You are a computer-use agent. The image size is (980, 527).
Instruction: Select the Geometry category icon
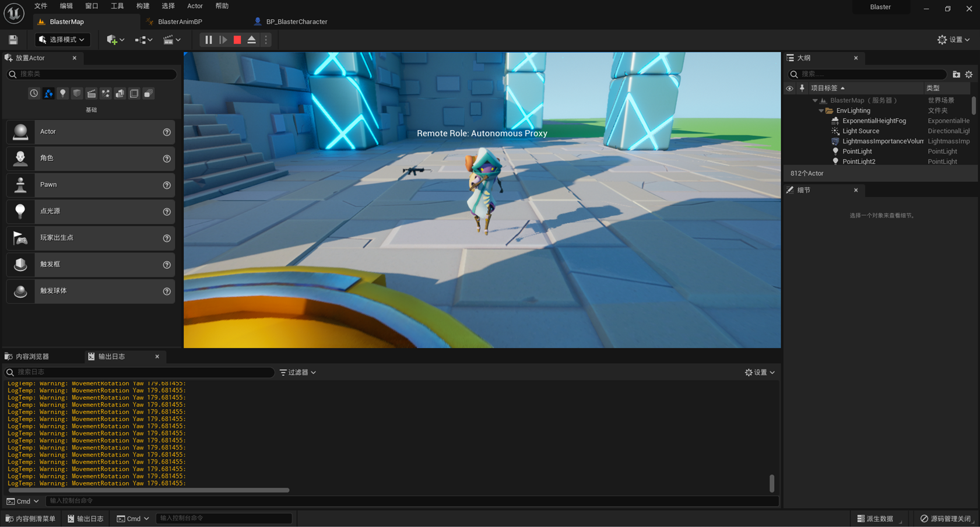point(120,93)
